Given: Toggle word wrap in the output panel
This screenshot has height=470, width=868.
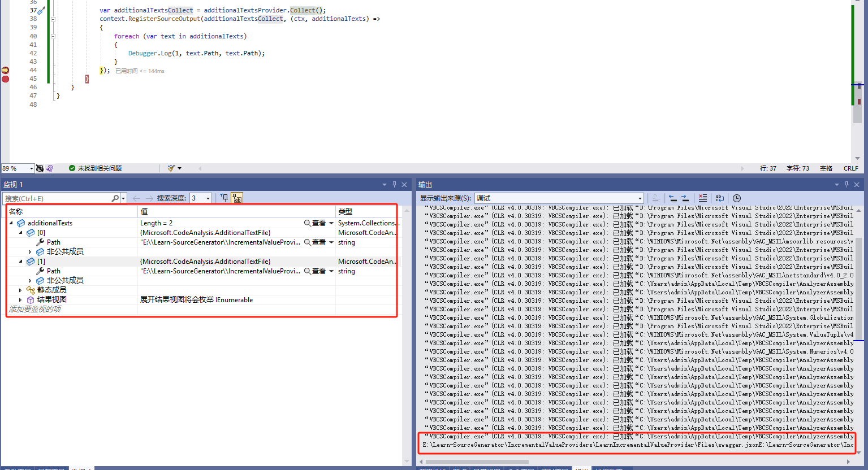Looking at the screenshot, I should coord(719,198).
